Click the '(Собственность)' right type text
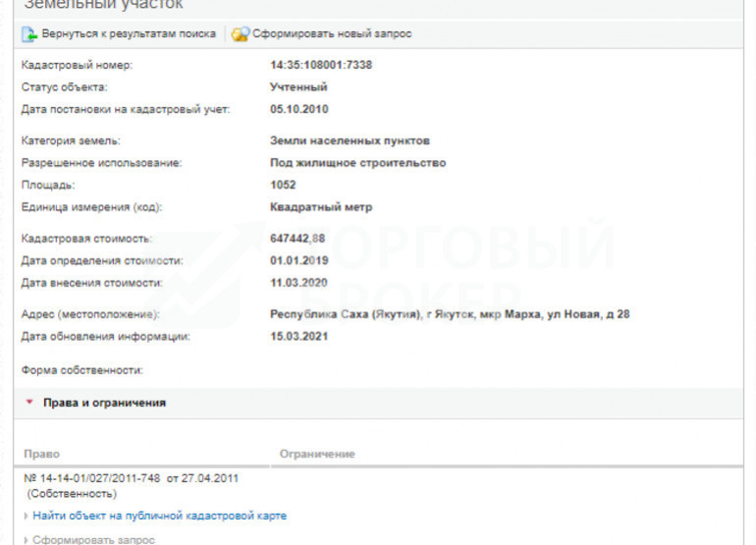The height and width of the screenshot is (545, 756). [72, 494]
